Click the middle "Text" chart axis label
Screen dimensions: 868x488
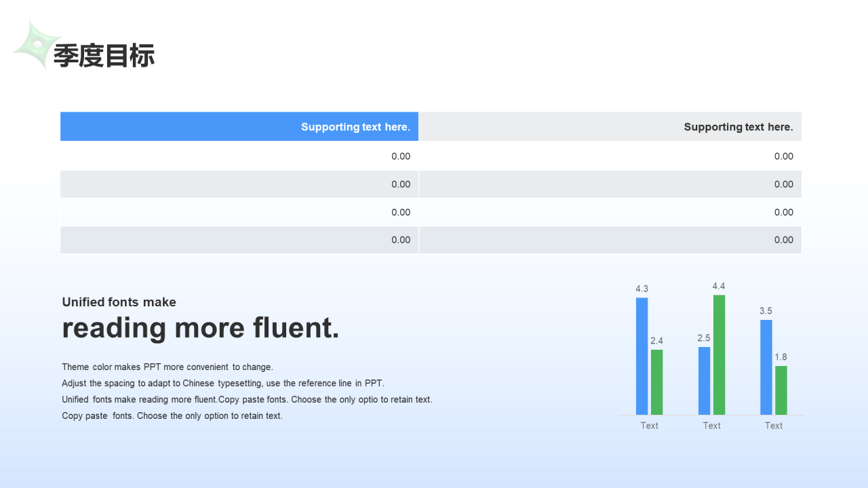pyautogui.click(x=711, y=426)
